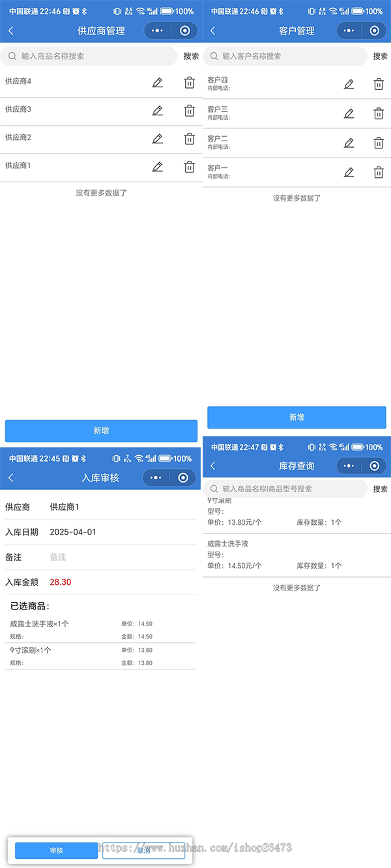This screenshot has height=868, width=391.
Task: Edit 客户一 with the pencil icon
Action: 349,172
